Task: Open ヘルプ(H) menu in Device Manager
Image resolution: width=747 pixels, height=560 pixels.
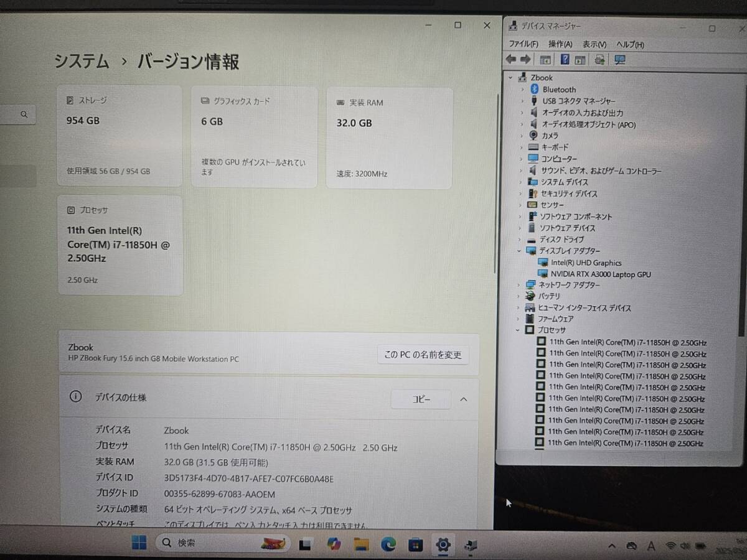Action: (630, 45)
